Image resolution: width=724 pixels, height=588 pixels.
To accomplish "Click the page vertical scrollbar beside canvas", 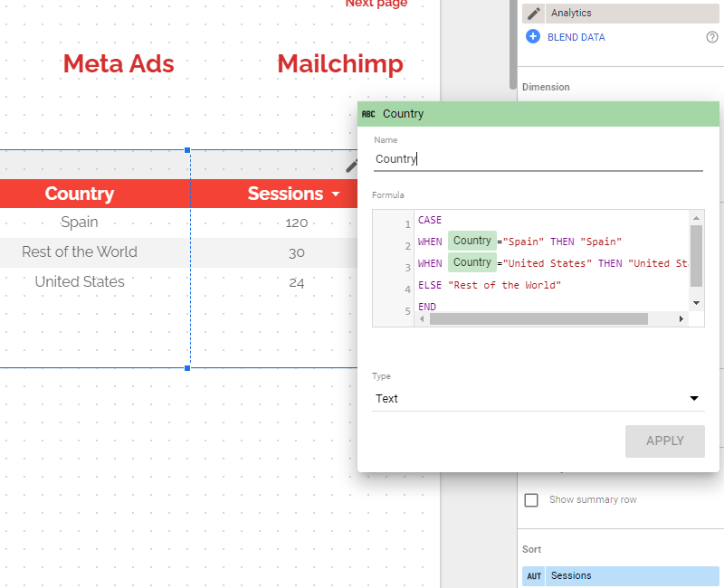I will [x=512, y=45].
